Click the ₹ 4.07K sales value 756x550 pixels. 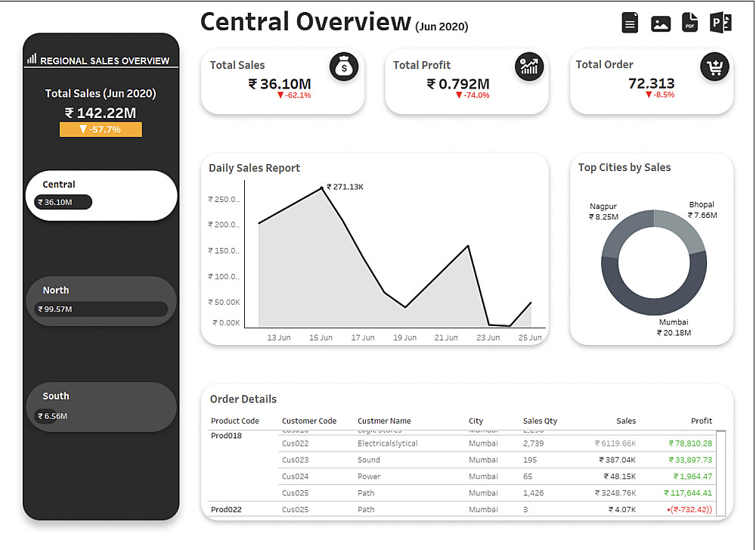(622, 509)
